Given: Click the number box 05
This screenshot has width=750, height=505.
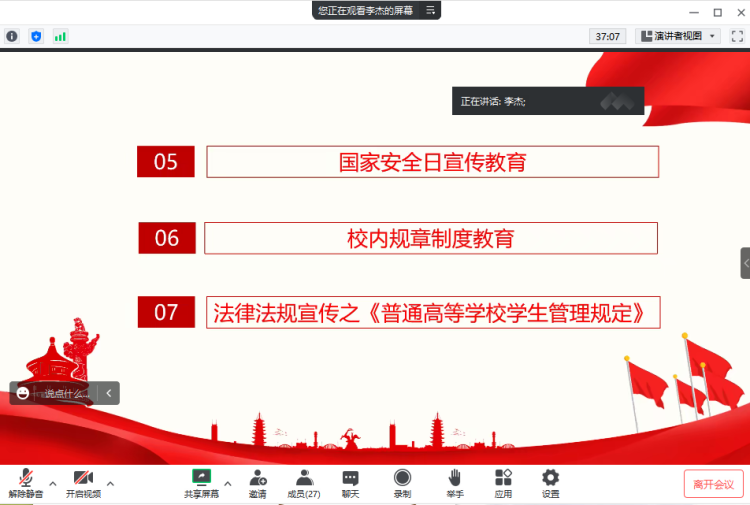Looking at the screenshot, I should point(165,162).
